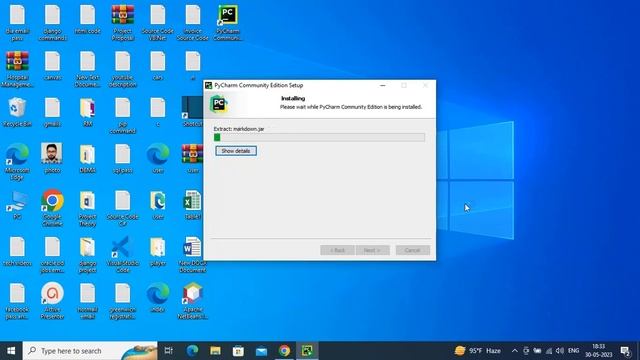
Task: Open the WinRAR archive named user
Action: [193, 158]
